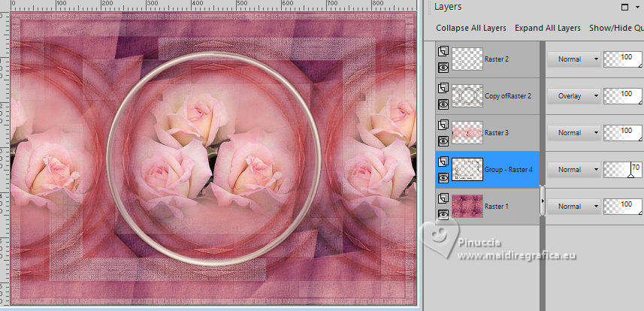Toggle the eye on Group - Raster 4
644x311 pixels.
[443, 178]
